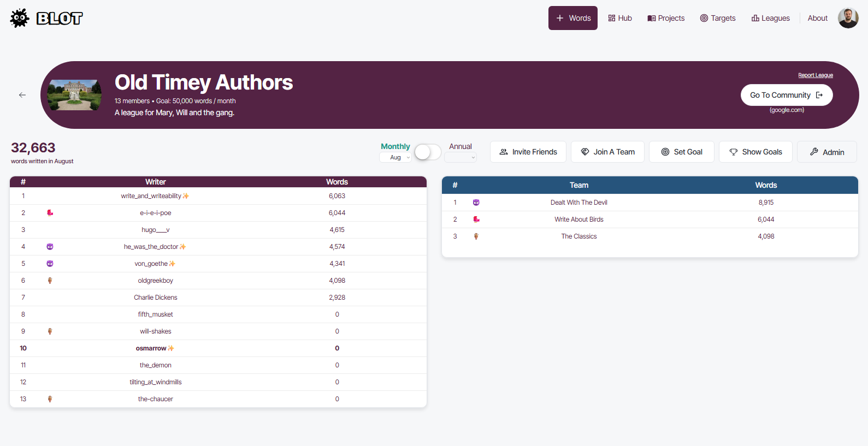Viewport: 868px width, 446px height.
Task: Open the Admin button
Action: point(827,152)
